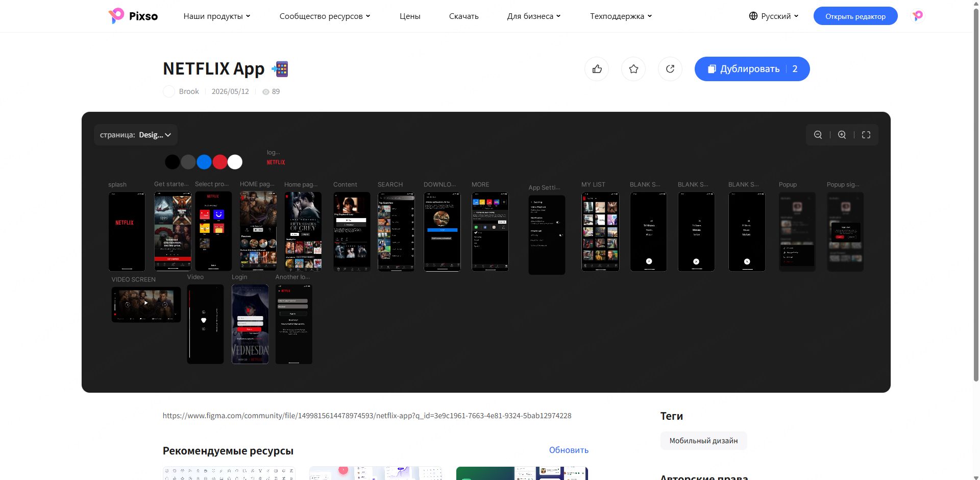Select the white color swatch
Screen dimensions: 980x480
235,162
